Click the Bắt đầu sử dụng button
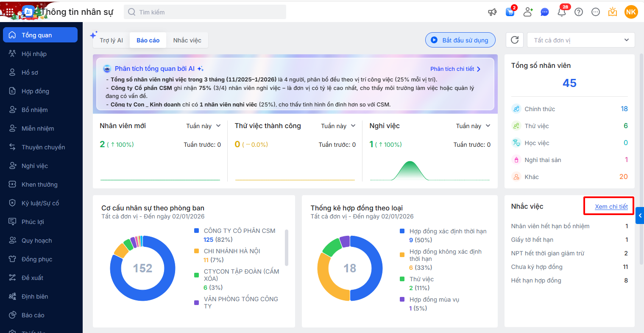 coord(460,40)
